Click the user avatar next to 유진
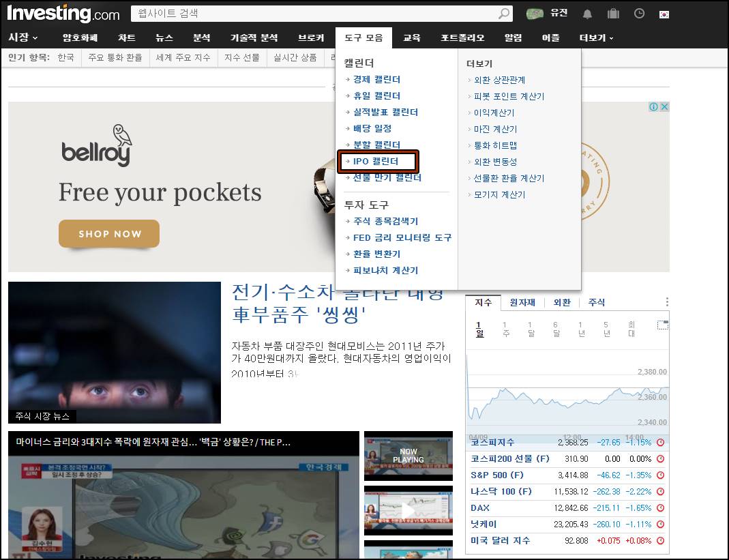This screenshot has height=560, width=729. point(535,14)
